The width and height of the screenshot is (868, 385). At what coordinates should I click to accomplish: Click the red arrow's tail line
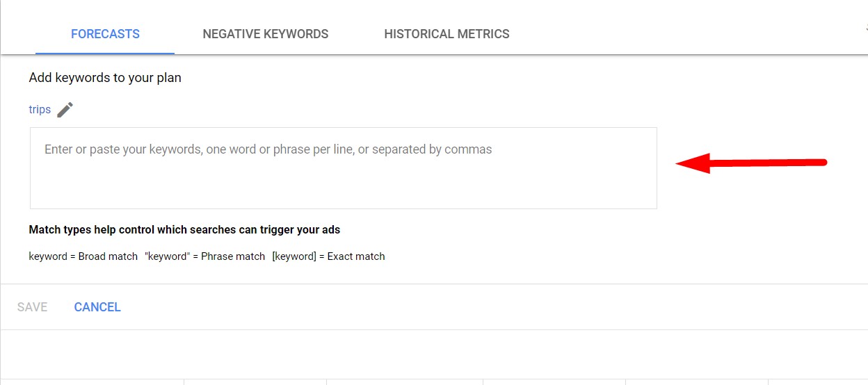[x=768, y=163]
